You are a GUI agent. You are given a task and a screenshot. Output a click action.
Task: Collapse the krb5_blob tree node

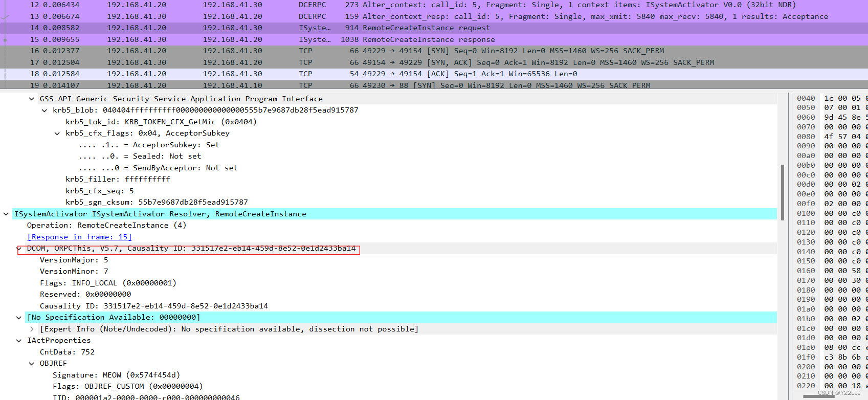pyautogui.click(x=44, y=110)
